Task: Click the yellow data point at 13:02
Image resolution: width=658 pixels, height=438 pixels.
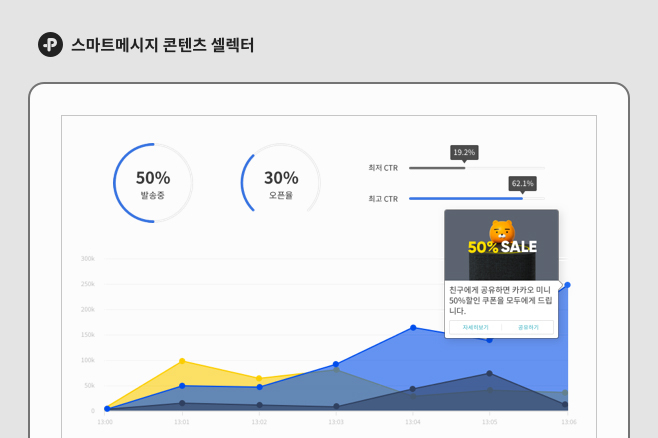Action: [259, 378]
